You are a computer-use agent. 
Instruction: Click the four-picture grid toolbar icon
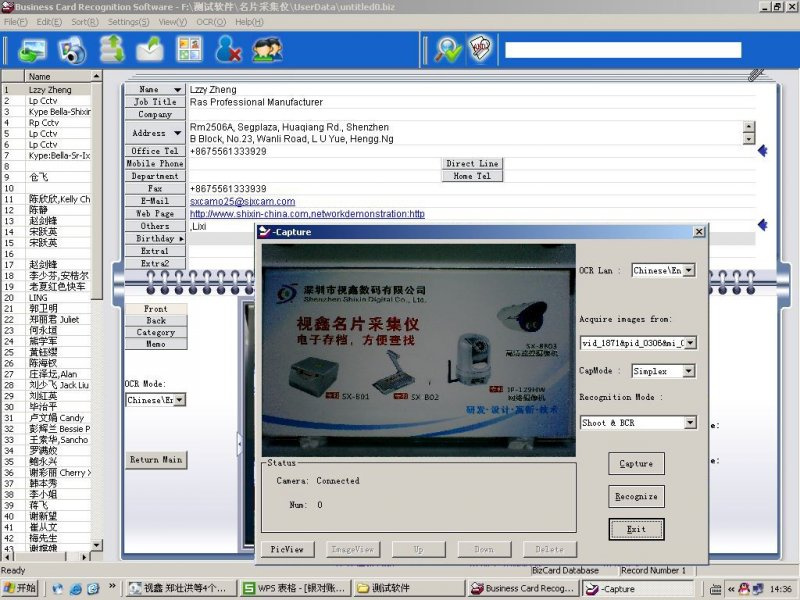click(x=189, y=49)
